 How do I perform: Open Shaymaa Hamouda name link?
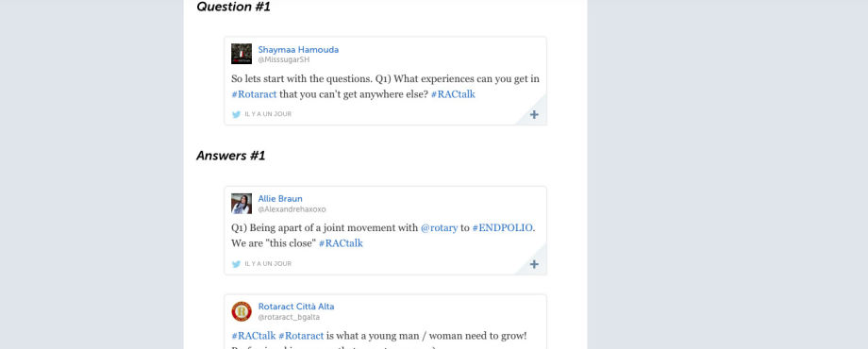298,49
